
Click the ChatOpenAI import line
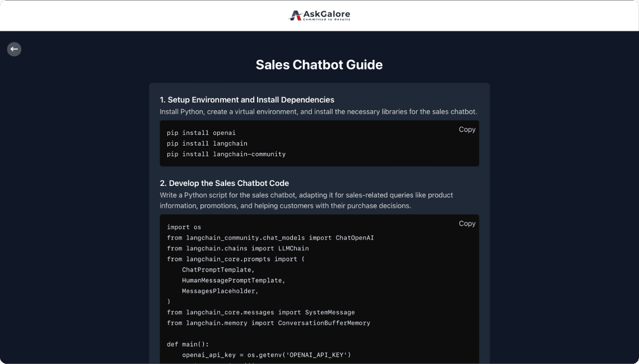[x=270, y=237]
